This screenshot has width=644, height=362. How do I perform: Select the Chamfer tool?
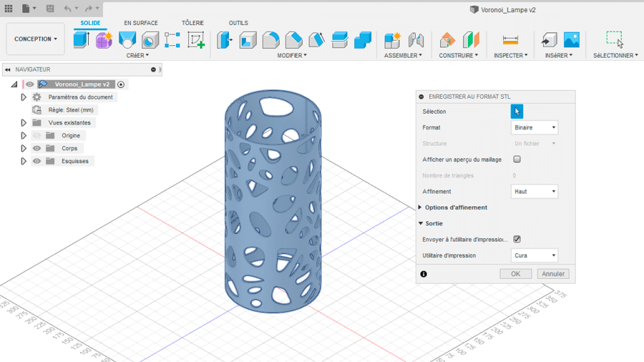pos(294,40)
